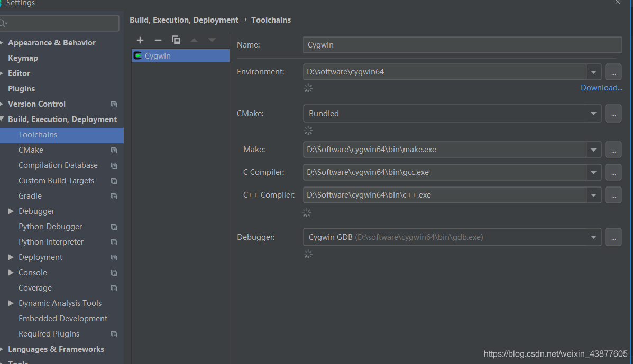This screenshot has width=633, height=364.
Task: Open the C Compiler path dropdown
Action: tap(593, 172)
